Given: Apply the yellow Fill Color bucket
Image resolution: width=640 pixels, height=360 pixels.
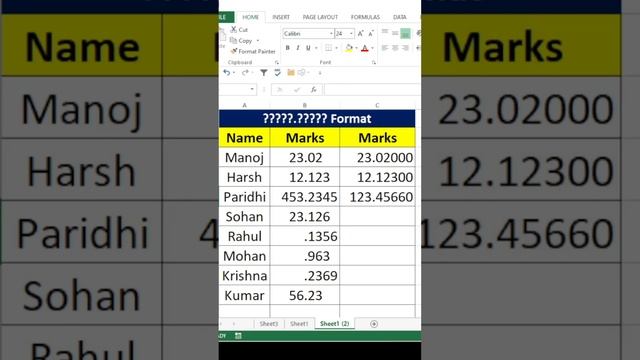Looking at the screenshot, I should coord(349,48).
